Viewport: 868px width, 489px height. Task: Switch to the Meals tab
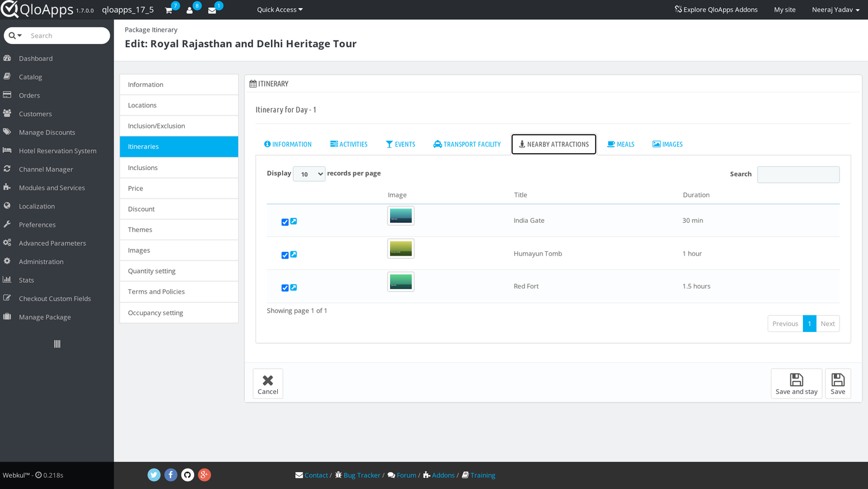621,145
